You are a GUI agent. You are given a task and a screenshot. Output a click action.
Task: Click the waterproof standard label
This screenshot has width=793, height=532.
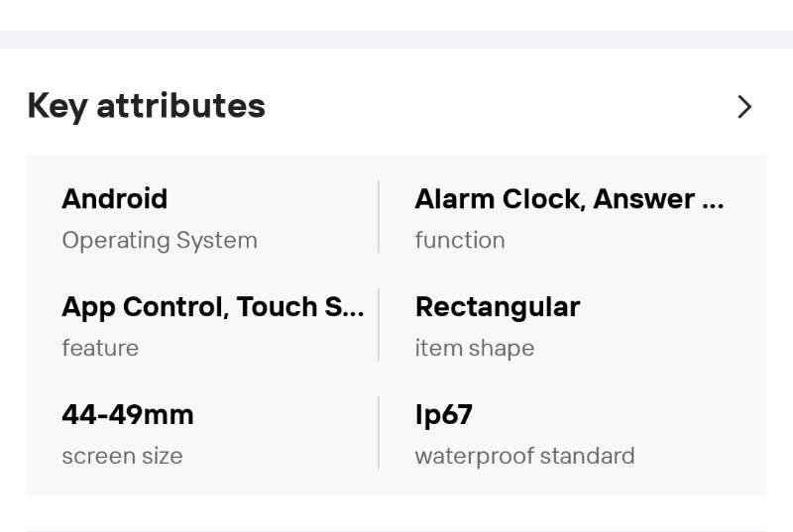tap(524, 457)
